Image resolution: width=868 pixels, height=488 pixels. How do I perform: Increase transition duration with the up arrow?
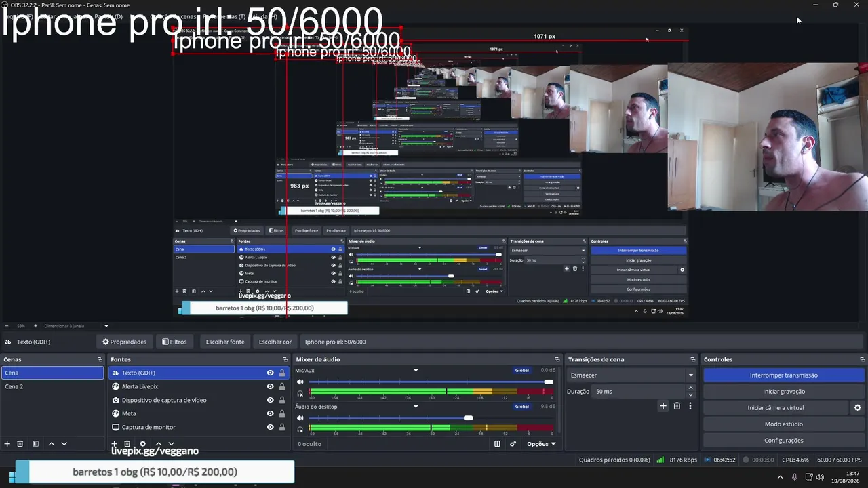691,388
